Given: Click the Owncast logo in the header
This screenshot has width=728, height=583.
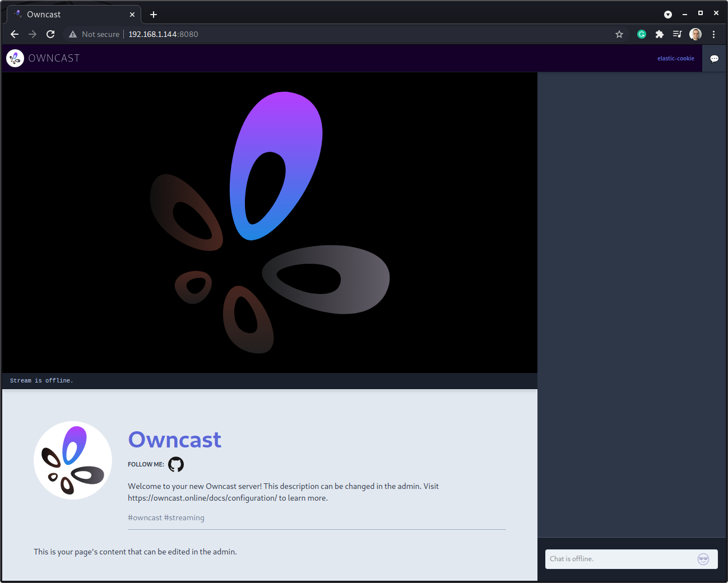Looking at the screenshot, I should (x=15, y=58).
